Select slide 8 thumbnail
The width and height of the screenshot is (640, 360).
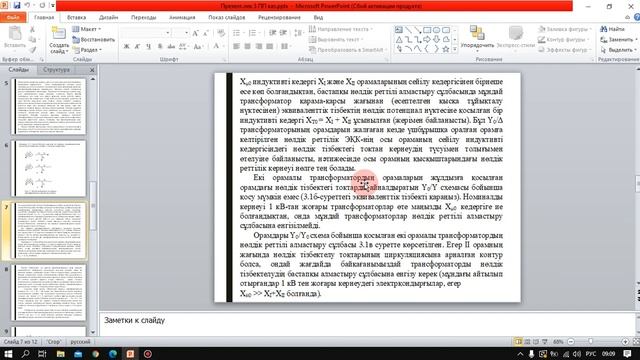coord(49,293)
